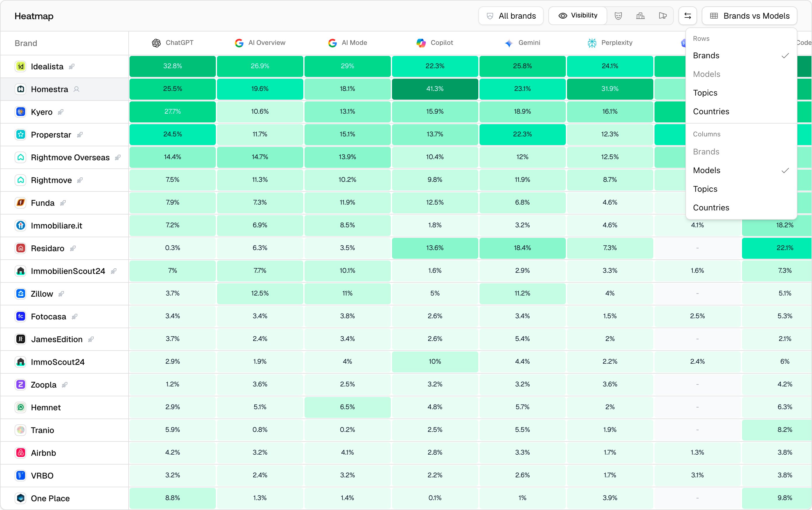812x510 pixels.
Task: Choose Countries under Rows
Action: (741, 112)
